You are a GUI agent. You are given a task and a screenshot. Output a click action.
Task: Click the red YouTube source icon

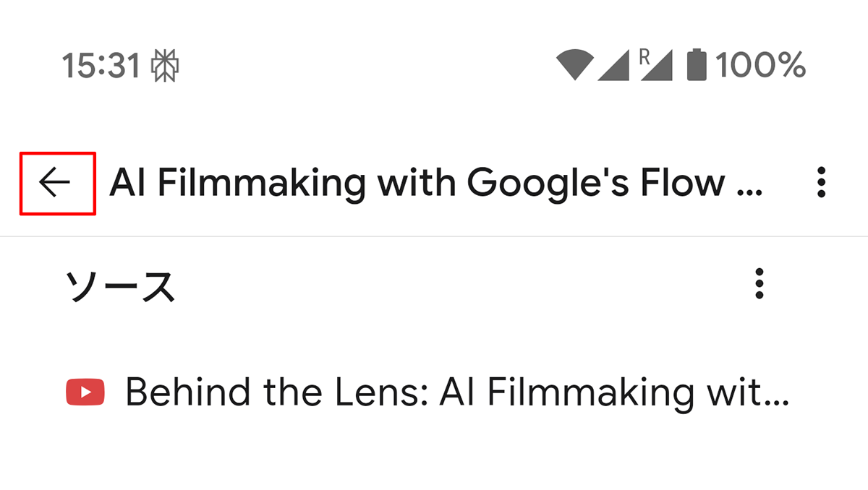point(85,392)
